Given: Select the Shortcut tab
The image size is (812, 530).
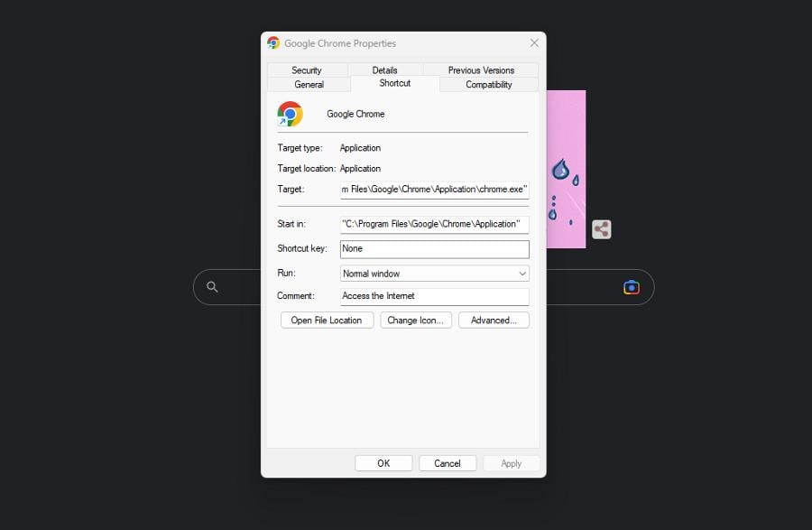Looking at the screenshot, I should click(395, 83).
